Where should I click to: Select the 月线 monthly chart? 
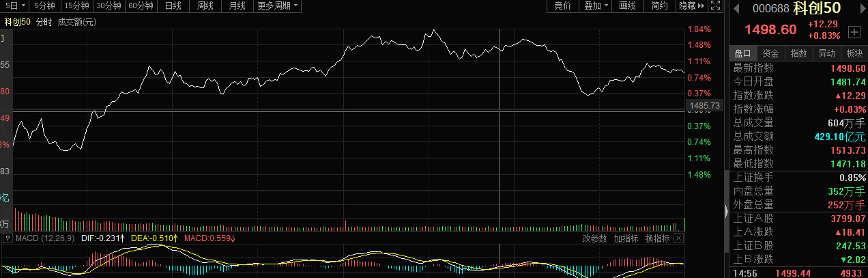click(x=237, y=6)
